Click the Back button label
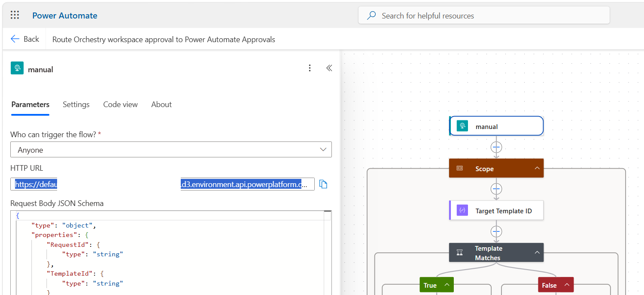 (31, 39)
